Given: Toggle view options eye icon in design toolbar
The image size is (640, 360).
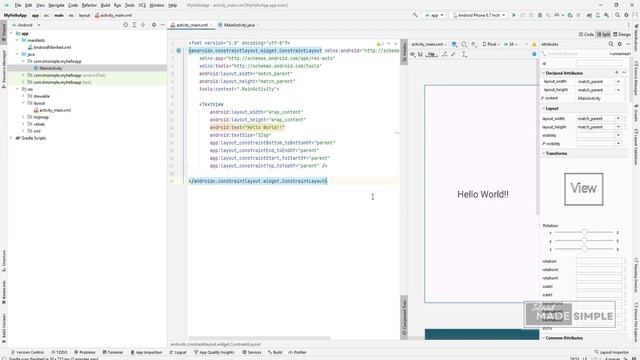Looking at the screenshot, I should [x=413, y=54].
